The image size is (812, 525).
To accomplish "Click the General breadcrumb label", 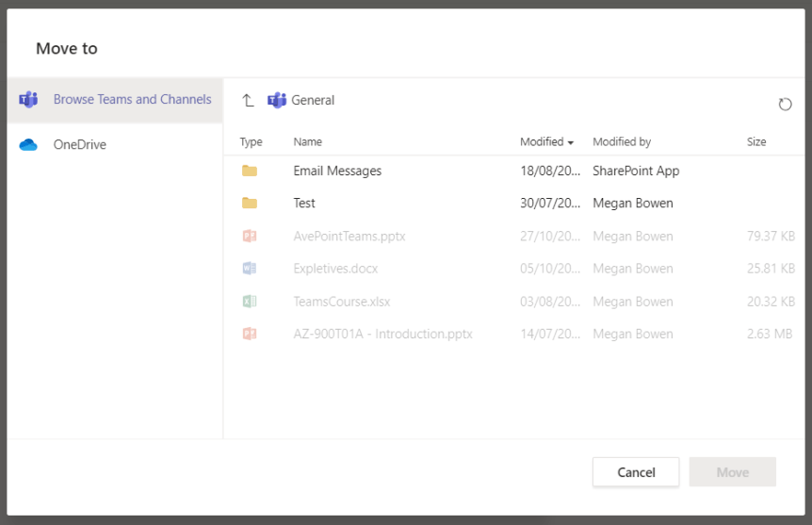I will pos(313,100).
